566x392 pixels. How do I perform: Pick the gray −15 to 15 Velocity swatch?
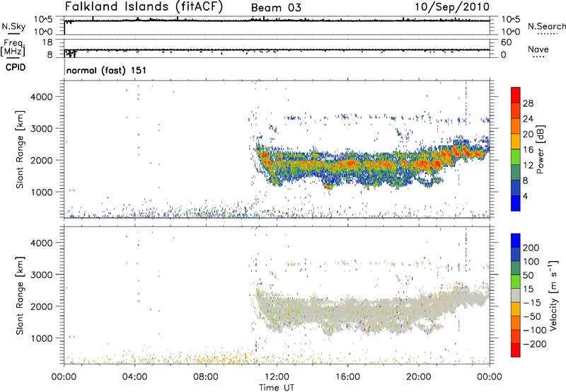pyautogui.click(x=516, y=295)
